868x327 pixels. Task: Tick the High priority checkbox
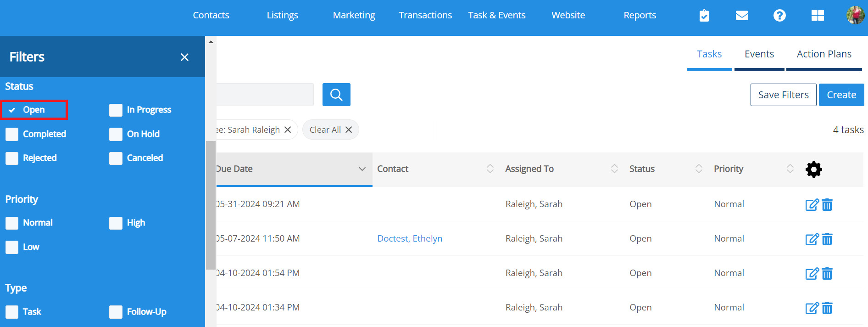coord(116,223)
